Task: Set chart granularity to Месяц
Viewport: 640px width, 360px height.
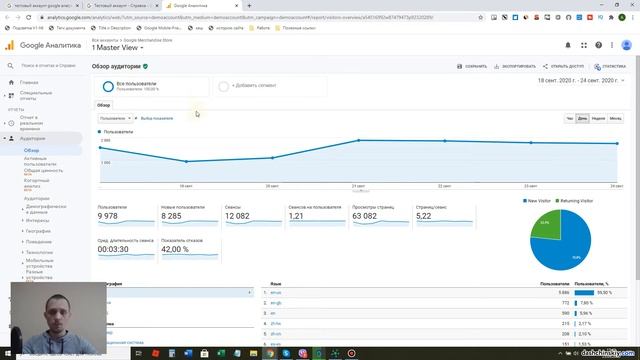Action: [616, 119]
